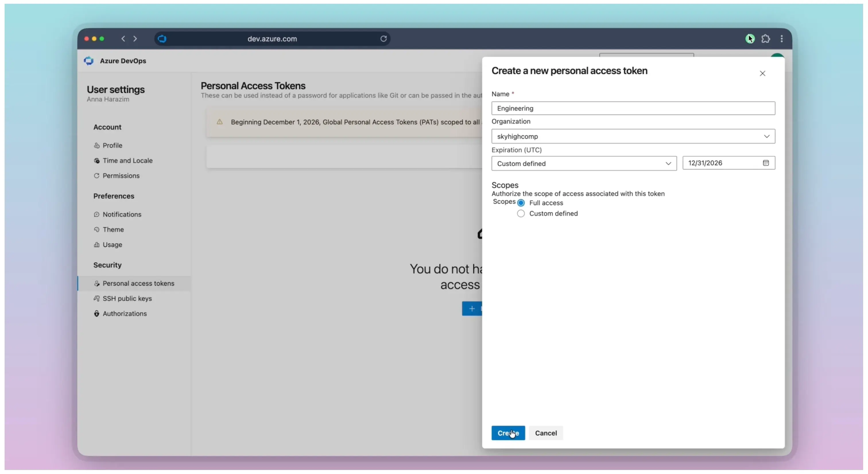Image resolution: width=868 pixels, height=474 pixels.
Task: Click the green profile icon in browser toolbar
Action: coord(750,39)
